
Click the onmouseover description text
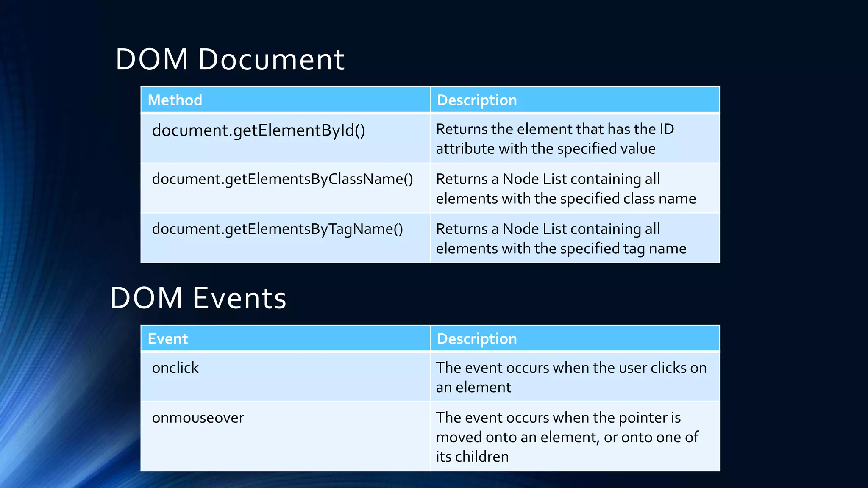click(567, 437)
